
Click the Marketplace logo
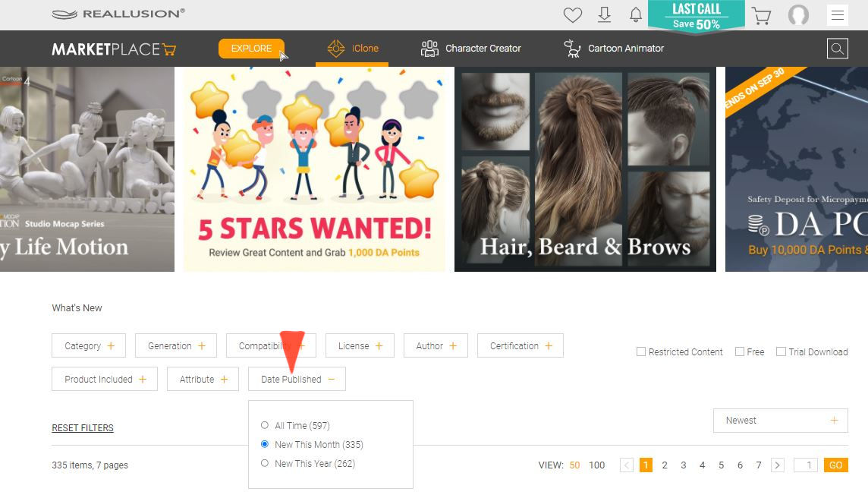coord(114,49)
